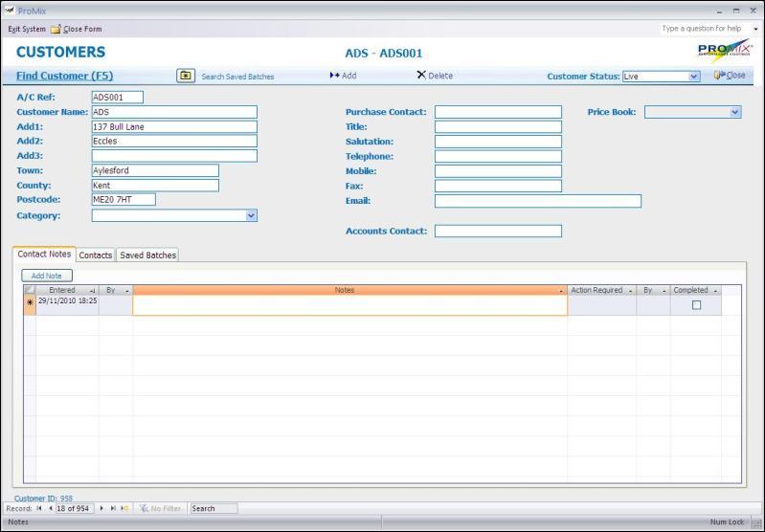The width and height of the screenshot is (765, 532).
Task: Switch to the Saved Batches tab
Action: pyautogui.click(x=147, y=255)
